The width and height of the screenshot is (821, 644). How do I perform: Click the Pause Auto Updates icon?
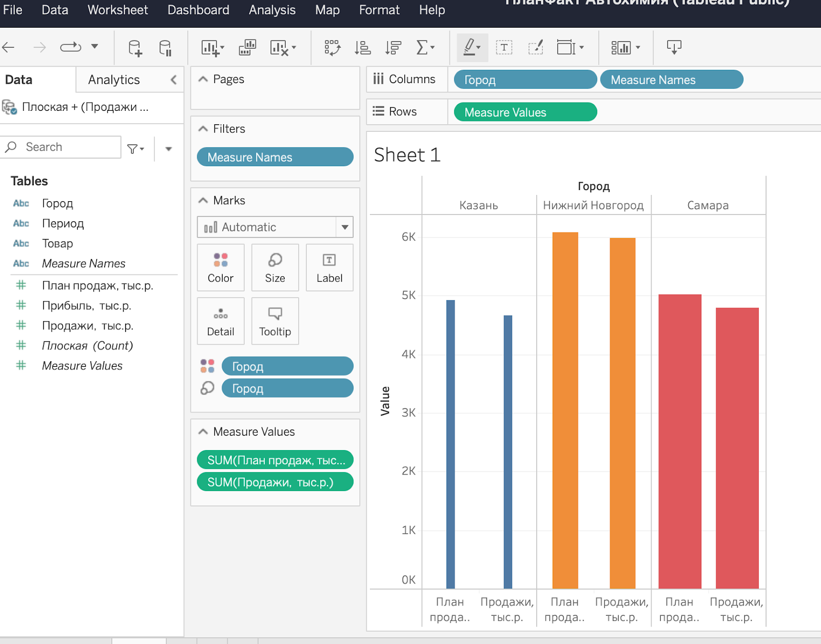(x=165, y=48)
